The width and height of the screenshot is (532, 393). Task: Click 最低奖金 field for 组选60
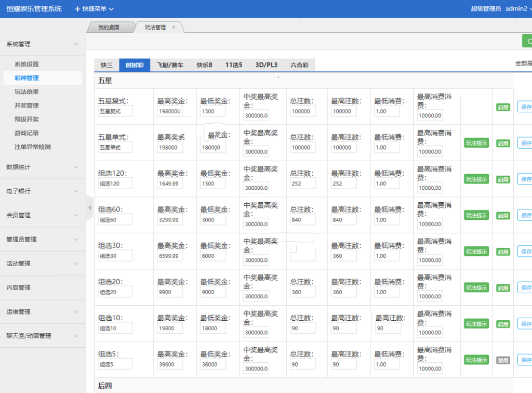click(x=212, y=220)
